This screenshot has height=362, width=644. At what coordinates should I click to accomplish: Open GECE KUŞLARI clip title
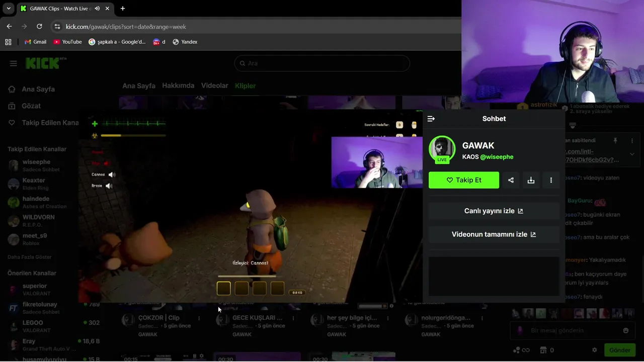coord(257,318)
